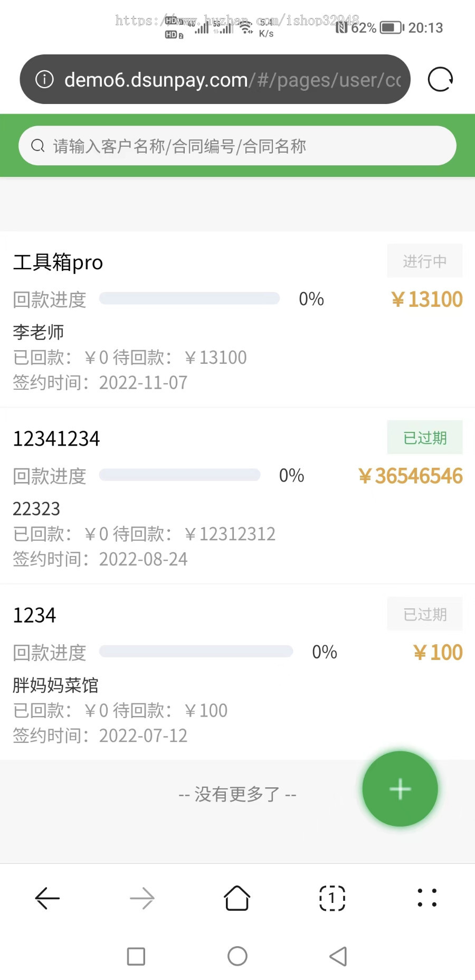
Task: Open the 12341234 contract entry
Action: coord(56,439)
